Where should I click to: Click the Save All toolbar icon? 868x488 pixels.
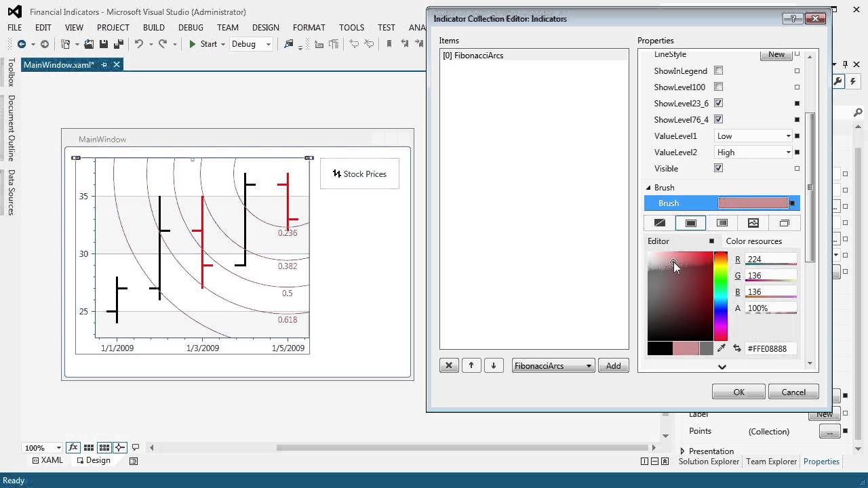pos(118,44)
